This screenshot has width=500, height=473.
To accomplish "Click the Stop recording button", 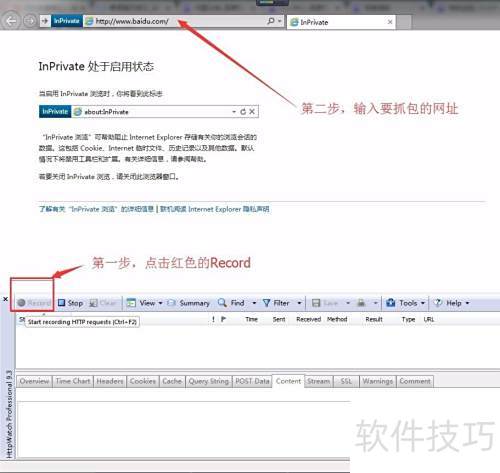I will pos(70,303).
